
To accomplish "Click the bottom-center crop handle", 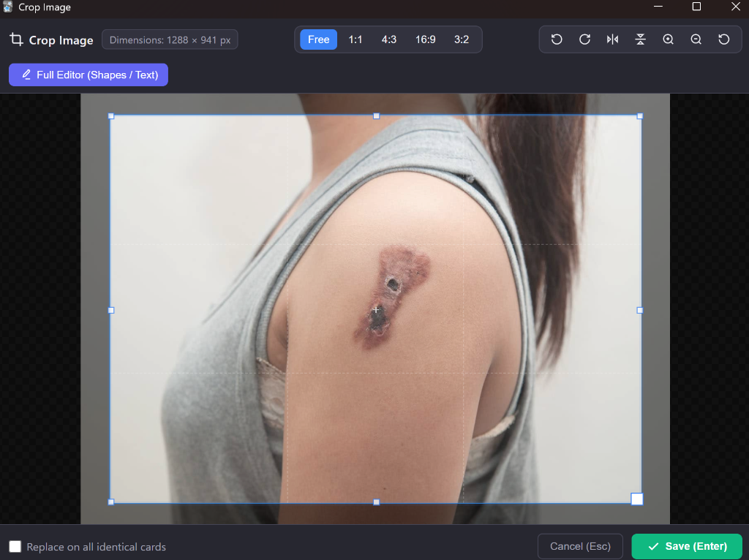I will [377, 502].
